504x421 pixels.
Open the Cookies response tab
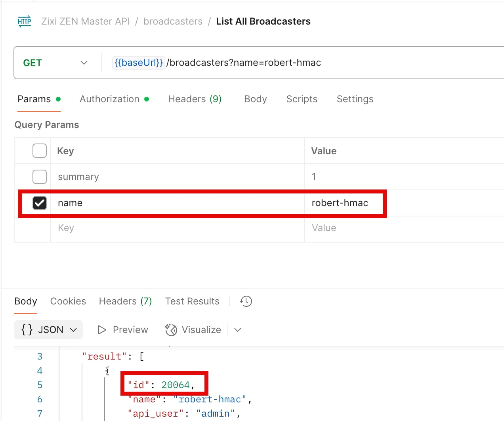tap(68, 301)
